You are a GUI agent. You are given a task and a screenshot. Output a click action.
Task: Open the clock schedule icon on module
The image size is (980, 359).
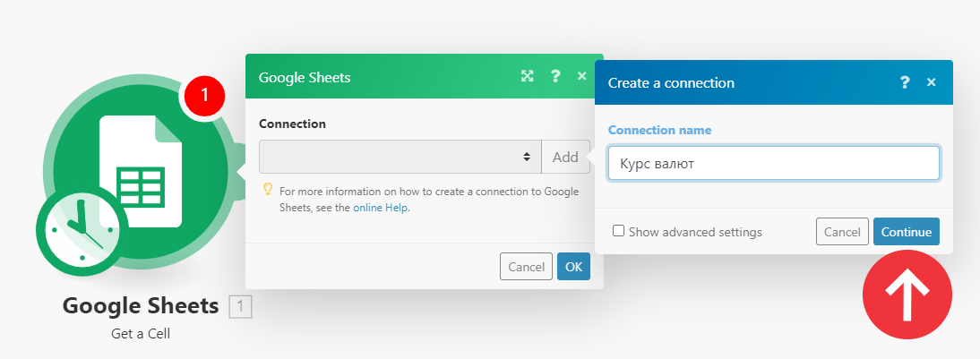[82, 230]
